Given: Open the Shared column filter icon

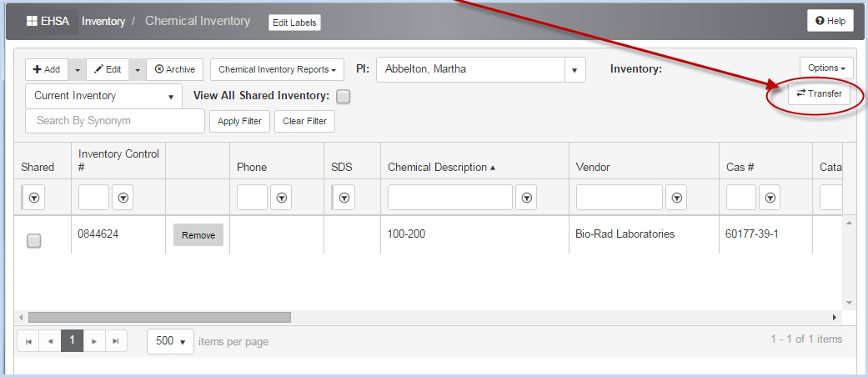Looking at the screenshot, I should (x=34, y=198).
